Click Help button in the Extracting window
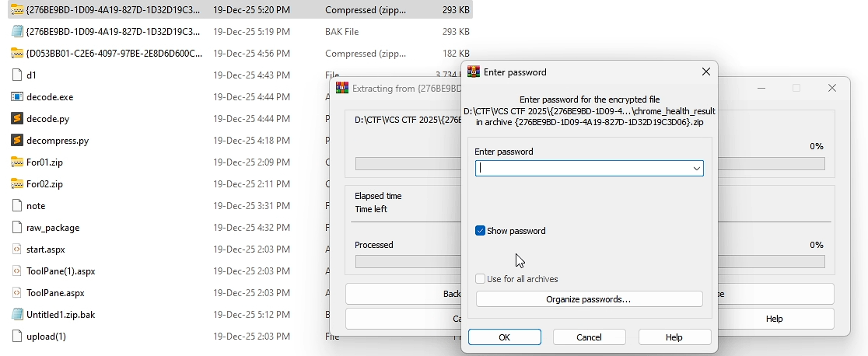868x356 pixels. 775,319
